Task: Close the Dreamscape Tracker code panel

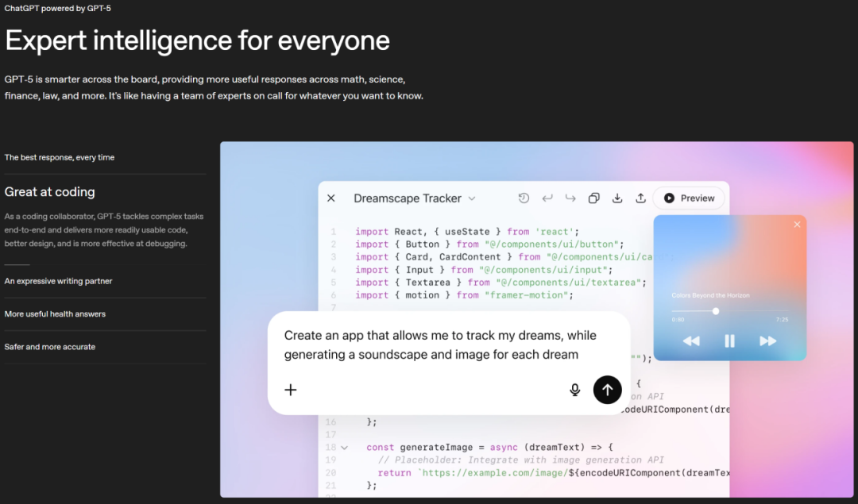Action: [x=331, y=198]
